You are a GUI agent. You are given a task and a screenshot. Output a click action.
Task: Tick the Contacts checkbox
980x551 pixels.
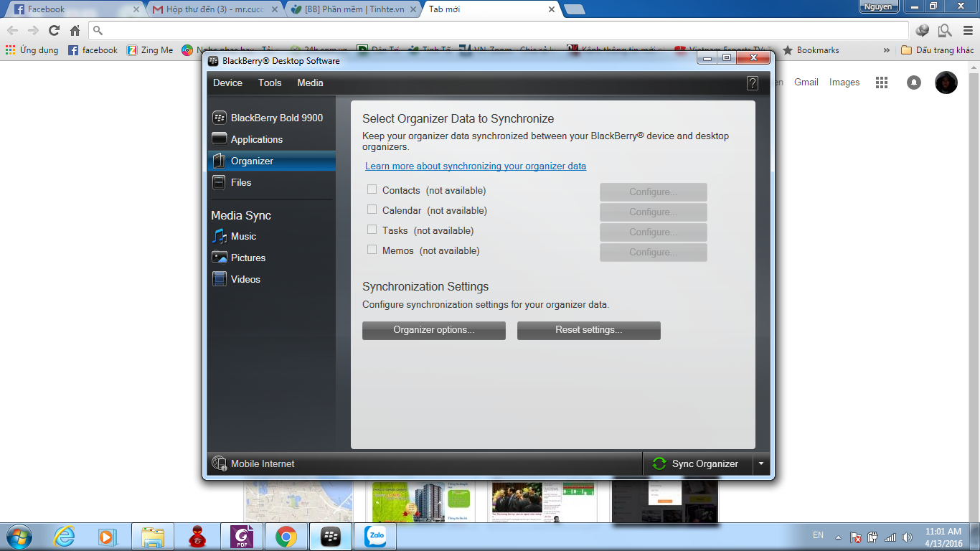[x=372, y=189]
